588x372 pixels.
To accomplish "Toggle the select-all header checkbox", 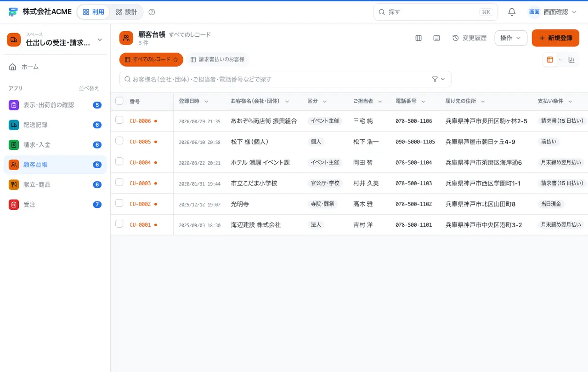I will [x=119, y=101].
